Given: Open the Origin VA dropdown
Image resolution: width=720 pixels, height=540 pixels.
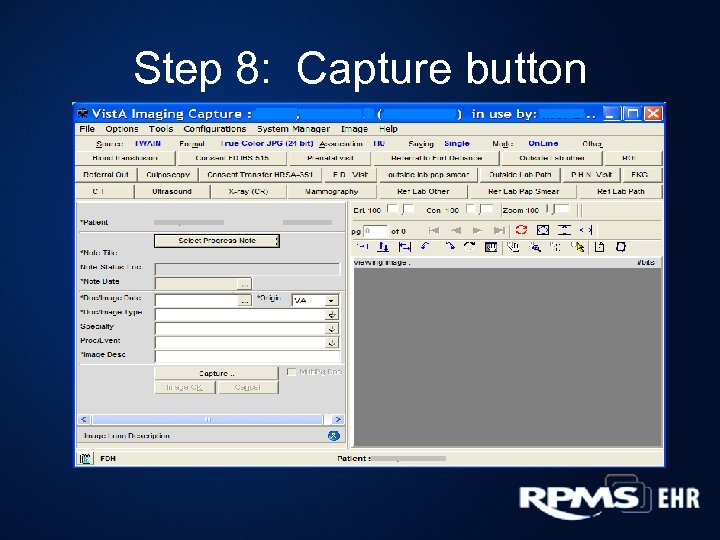Looking at the screenshot, I should click(x=331, y=301).
